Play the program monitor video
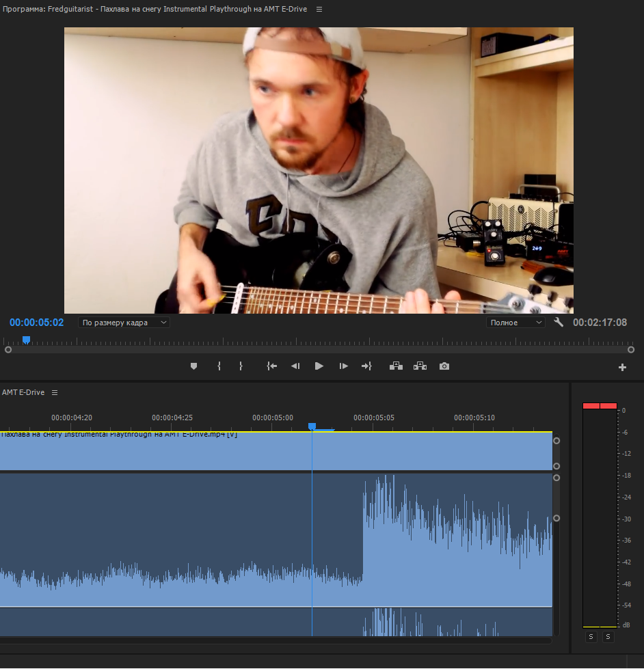 pyautogui.click(x=319, y=366)
